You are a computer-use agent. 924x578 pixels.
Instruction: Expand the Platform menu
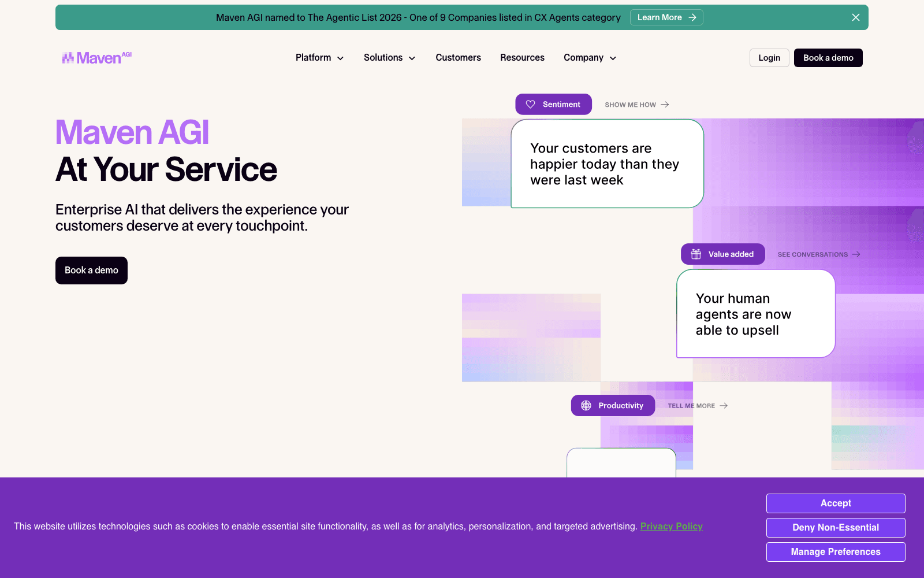319,58
